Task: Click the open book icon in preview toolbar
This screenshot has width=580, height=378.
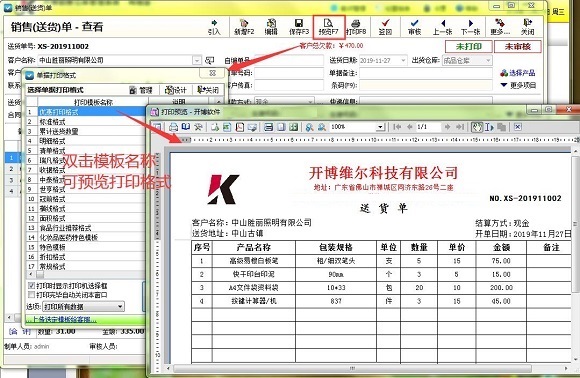Action: 185,127
